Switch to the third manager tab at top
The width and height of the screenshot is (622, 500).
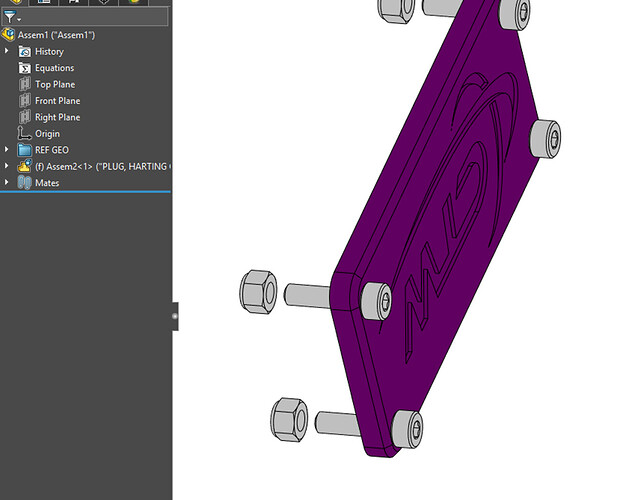pyautogui.click(x=73, y=3)
